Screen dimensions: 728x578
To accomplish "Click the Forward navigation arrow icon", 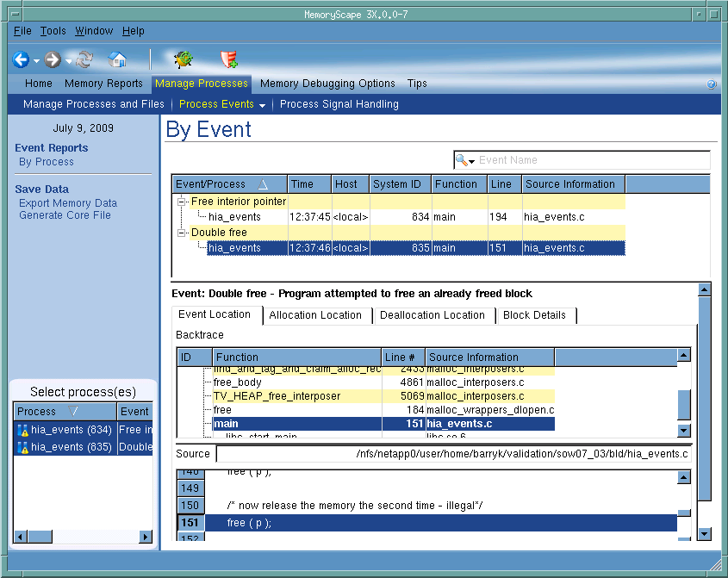I will point(53,59).
